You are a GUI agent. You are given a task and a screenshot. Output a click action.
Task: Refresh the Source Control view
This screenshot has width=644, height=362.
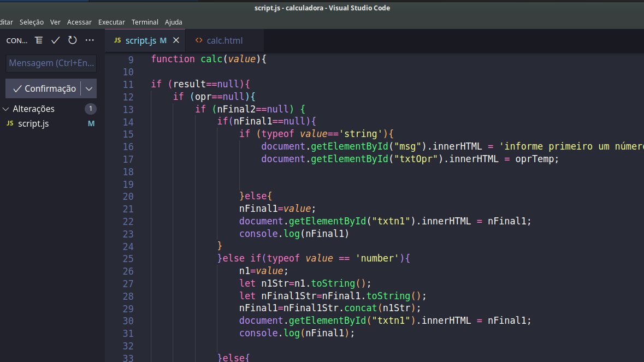[72, 39]
